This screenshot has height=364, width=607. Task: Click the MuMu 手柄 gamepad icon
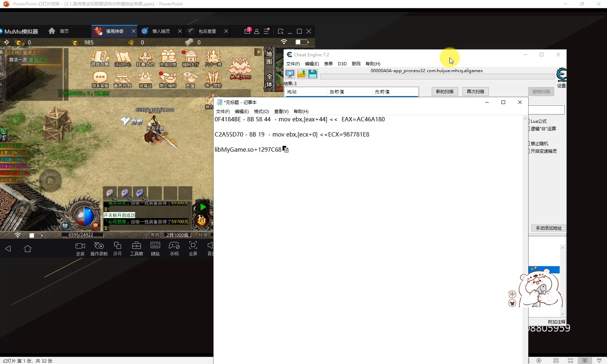pyautogui.click(x=174, y=249)
